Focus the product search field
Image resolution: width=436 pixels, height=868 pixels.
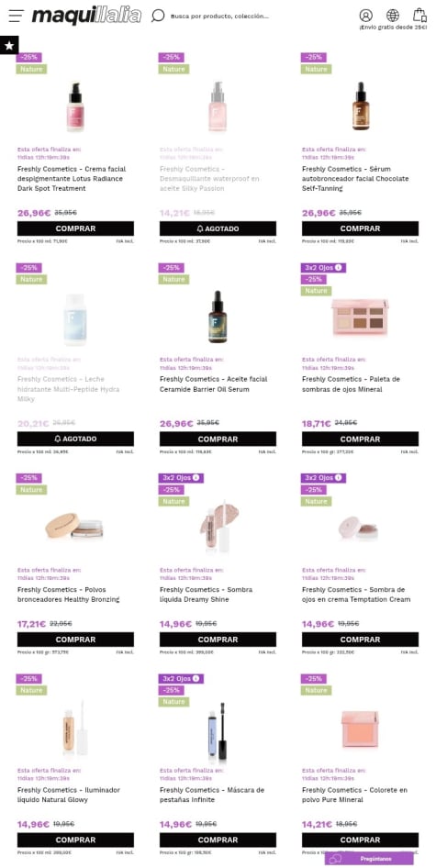coord(219,16)
